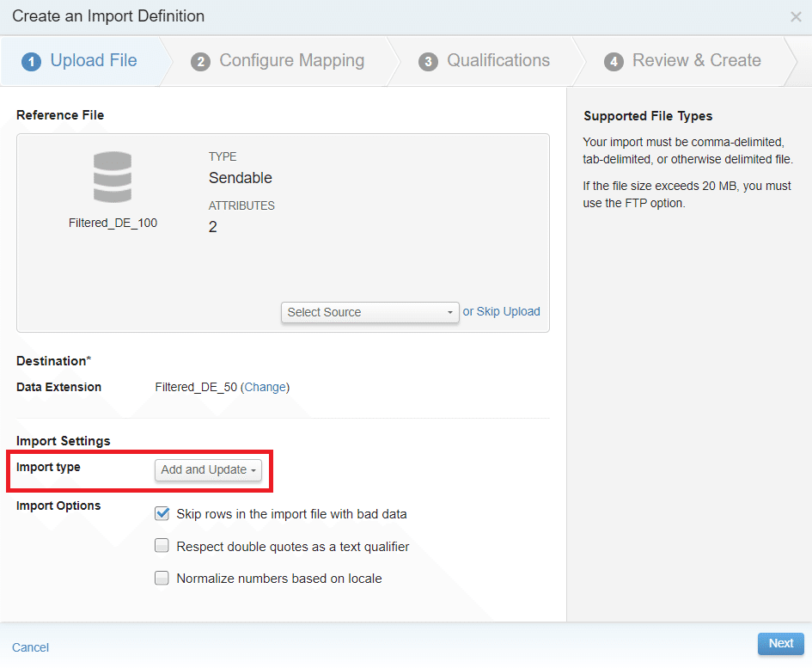The height and width of the screenshot is (668, 812).
Task: Click the Cancel link
Action: (31, 647)
